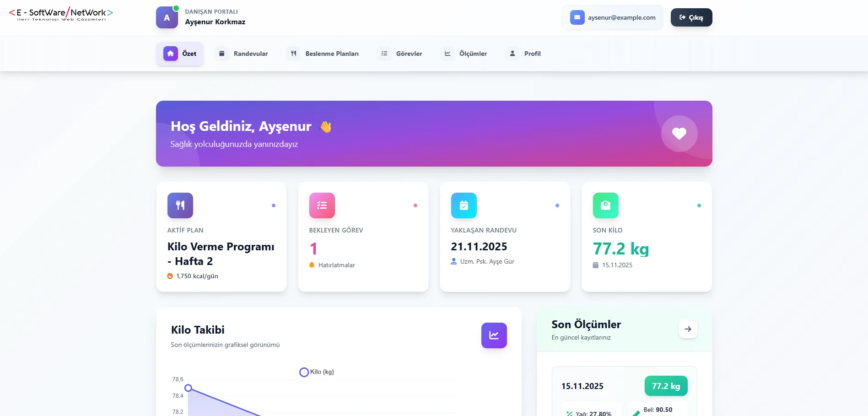Viewport: 868px width, 416px height.
Task: Click the E-SoftWare NetWork logo
Action: click(61, 14)
